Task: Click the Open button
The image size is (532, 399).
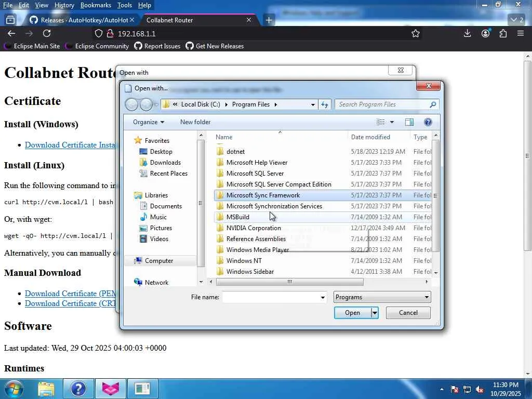Action: tap(353, 313)
